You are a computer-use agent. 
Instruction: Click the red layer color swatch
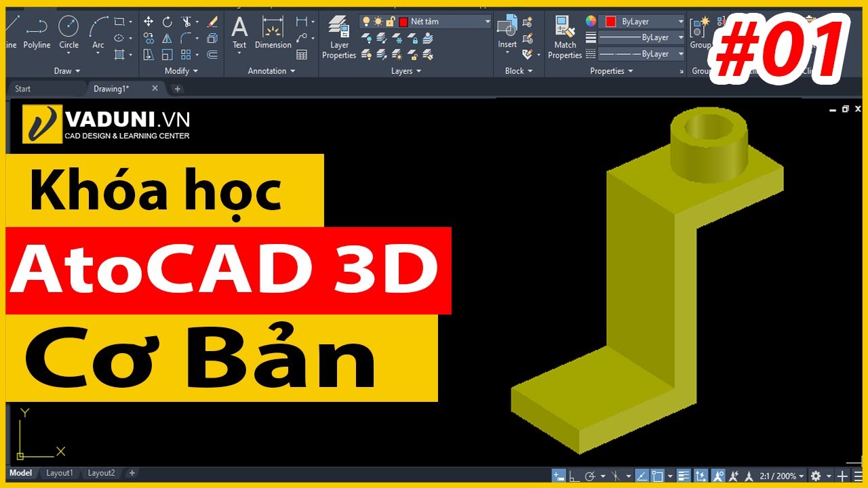click(x=403, y=22)
